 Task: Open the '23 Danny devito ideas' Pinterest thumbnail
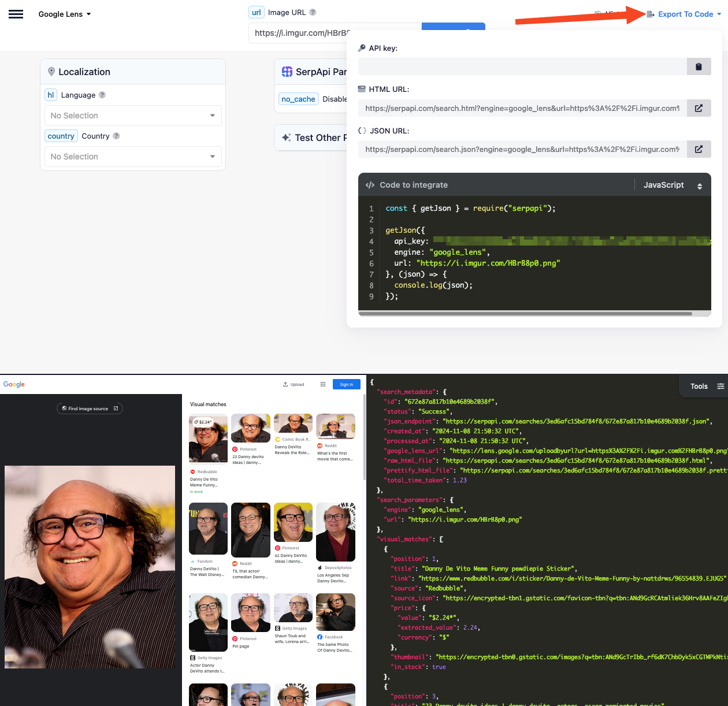tap(251, 428)
